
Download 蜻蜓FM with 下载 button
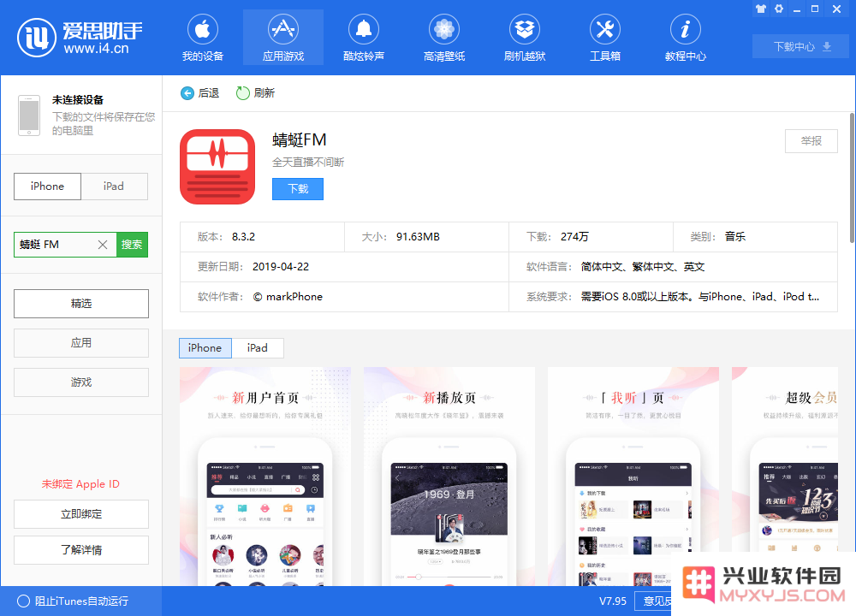click(x=298, y=189)
